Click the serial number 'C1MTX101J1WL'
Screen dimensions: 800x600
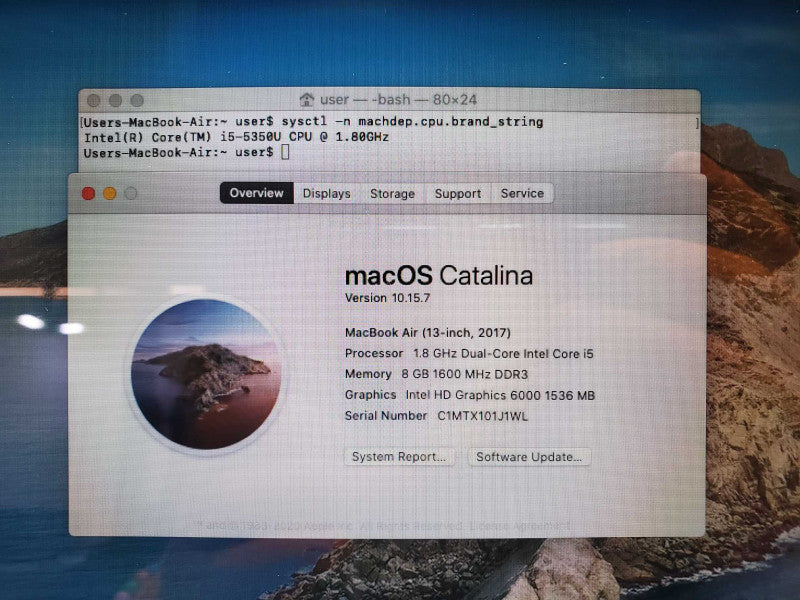[482, 416]
